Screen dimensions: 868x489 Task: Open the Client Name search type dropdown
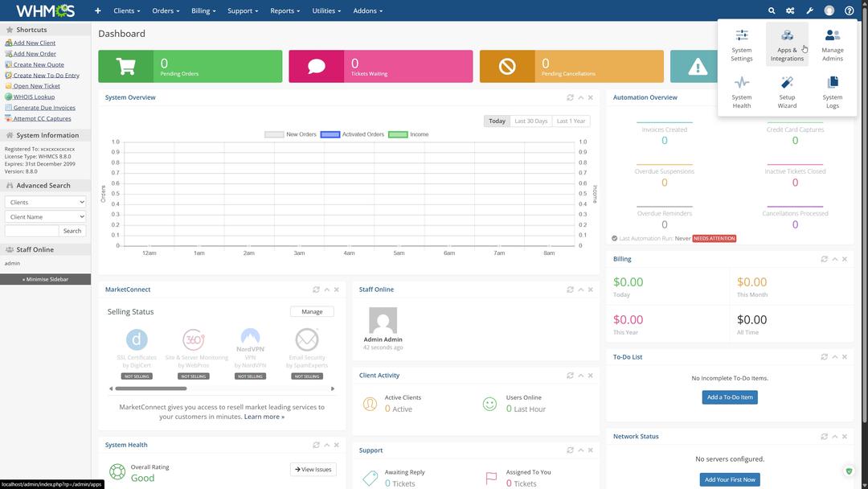(x=45, y=216)
